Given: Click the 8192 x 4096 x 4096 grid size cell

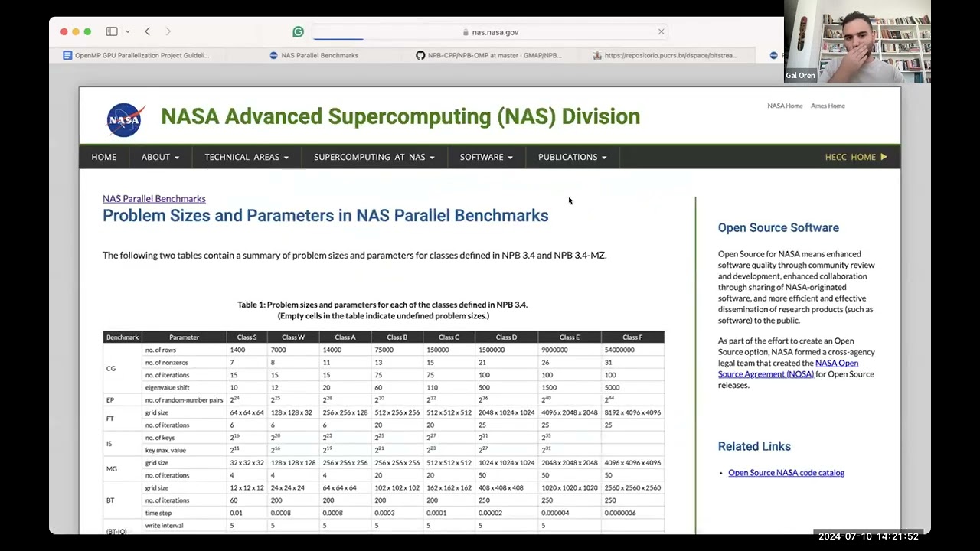Looking at the screenshot, I should (x=632, y=412).
